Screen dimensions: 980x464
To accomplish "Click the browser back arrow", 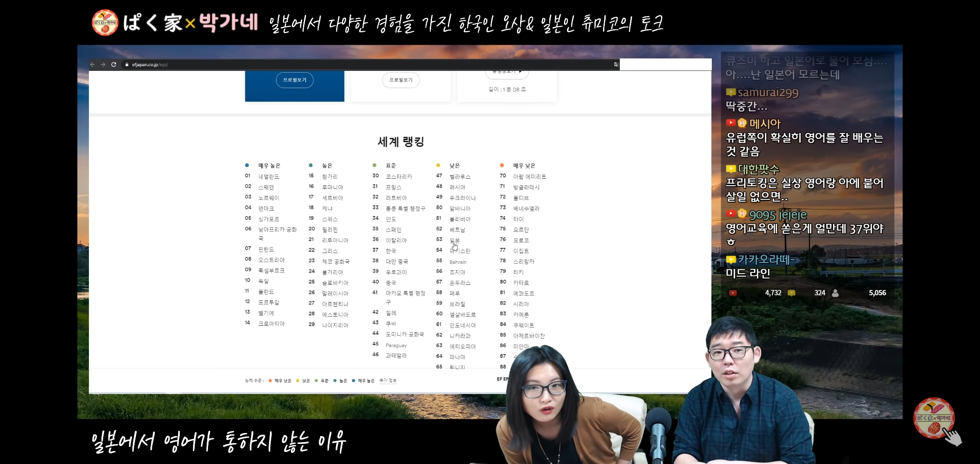I will [92, 64].
